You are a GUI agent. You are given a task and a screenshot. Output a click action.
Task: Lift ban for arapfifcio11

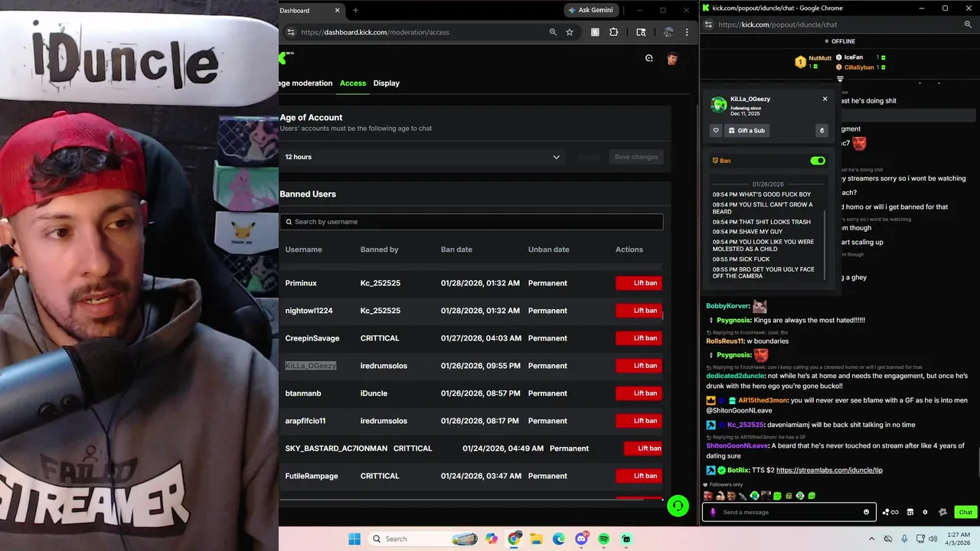click(x=639, y=421)
